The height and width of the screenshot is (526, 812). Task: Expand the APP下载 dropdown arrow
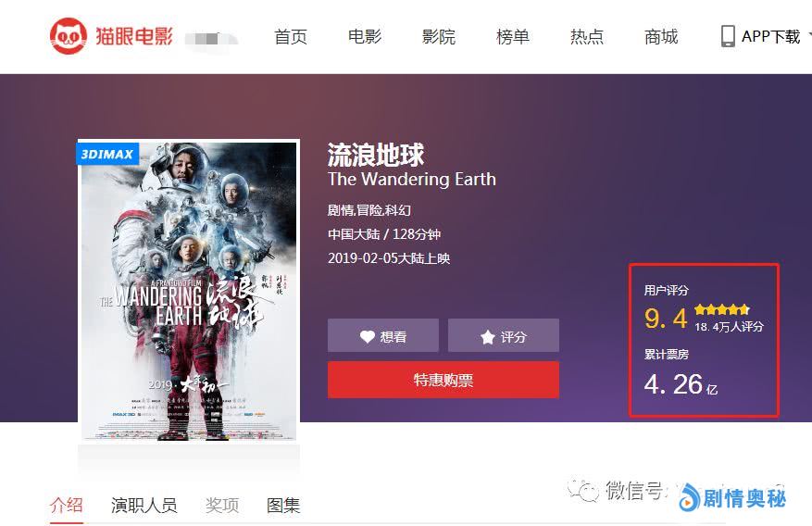click(x=810, y=36)
